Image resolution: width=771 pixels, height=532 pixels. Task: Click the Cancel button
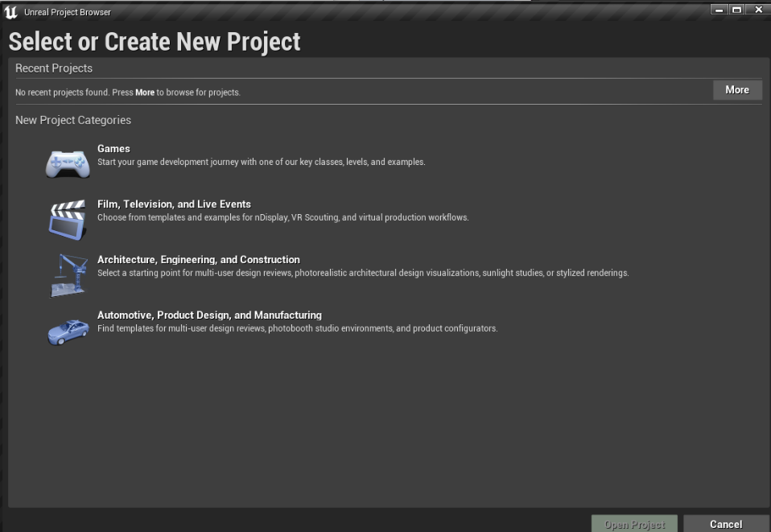coord(726,524)
